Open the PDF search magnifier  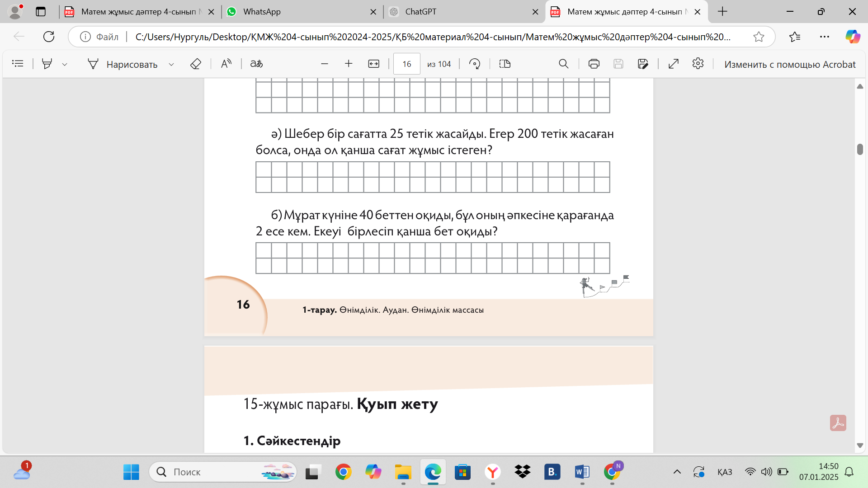point(563,64)
